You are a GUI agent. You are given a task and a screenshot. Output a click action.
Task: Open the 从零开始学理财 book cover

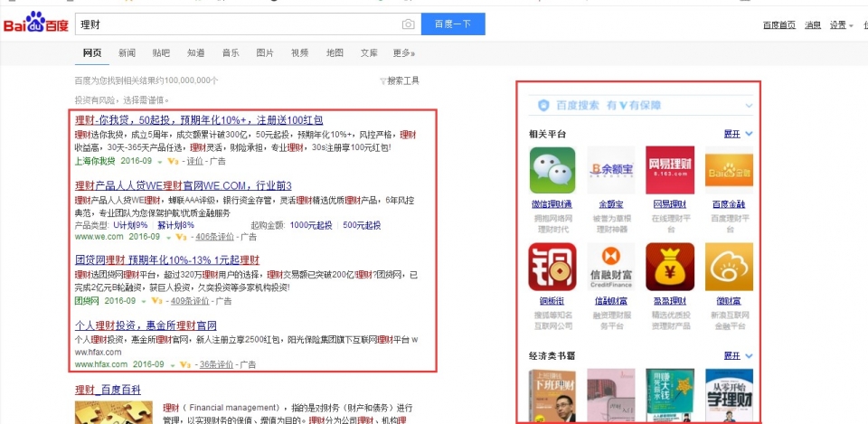click(729, 396)
